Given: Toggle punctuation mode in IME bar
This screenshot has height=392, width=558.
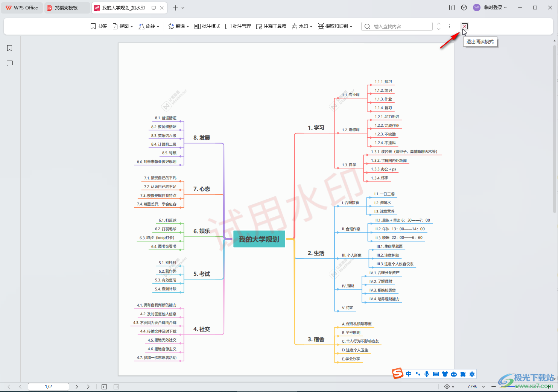Looking at the screenshot, I should tap(418, 374).
